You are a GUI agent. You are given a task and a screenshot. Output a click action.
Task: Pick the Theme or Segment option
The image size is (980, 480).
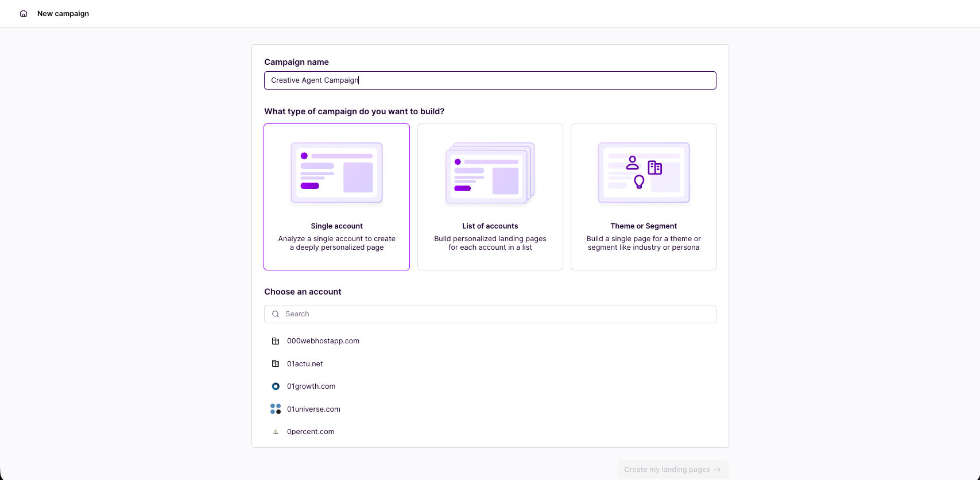tap(644, 226)
